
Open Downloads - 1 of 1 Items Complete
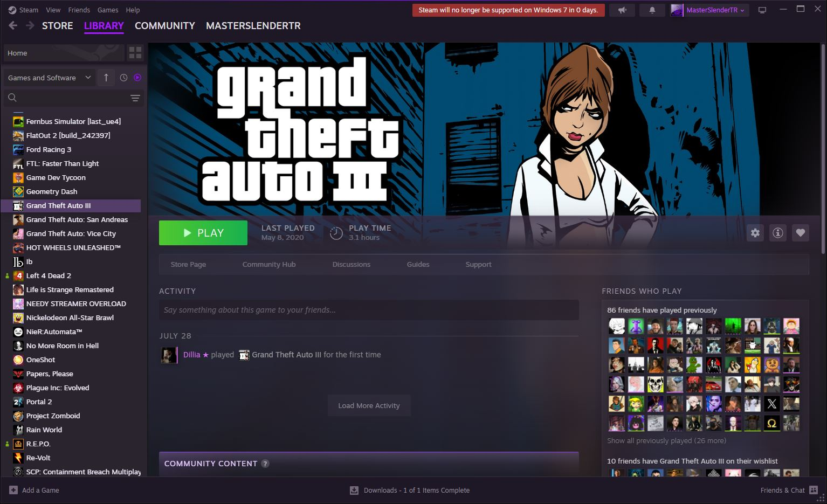pos(416,490)
